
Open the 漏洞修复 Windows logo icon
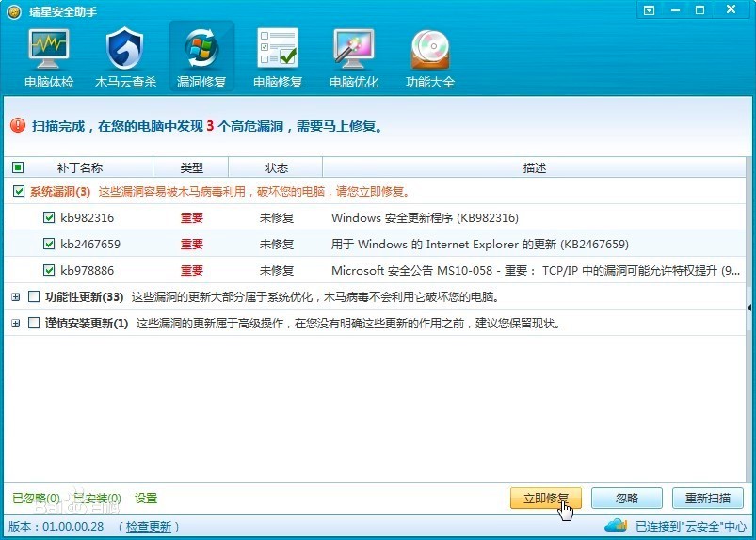(201, 48)
